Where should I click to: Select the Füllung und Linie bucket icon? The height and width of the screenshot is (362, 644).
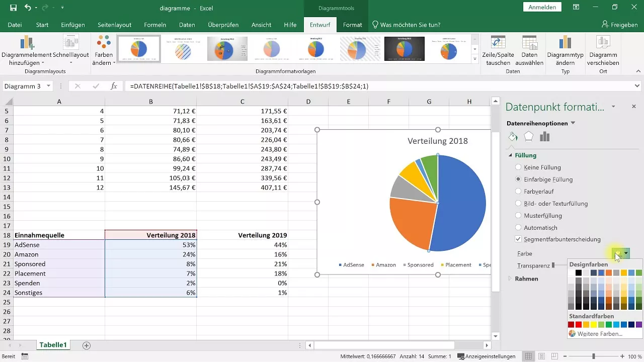[x=513, y=136]
